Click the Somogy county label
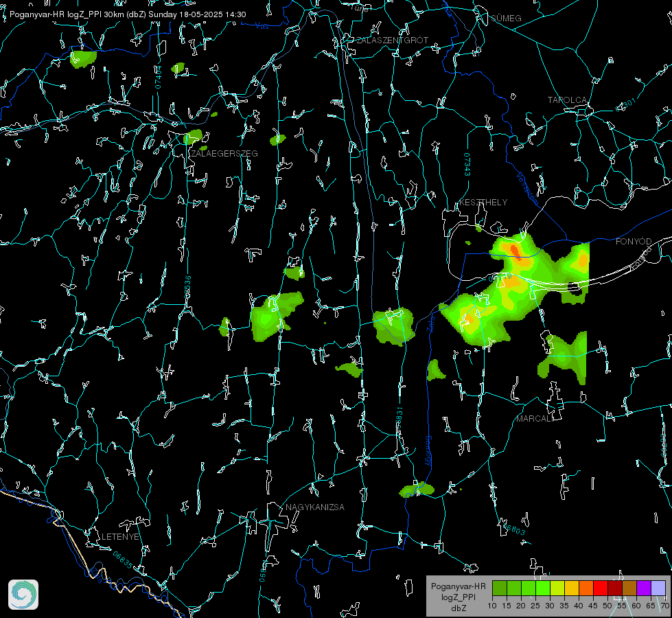 coord(428,451)
